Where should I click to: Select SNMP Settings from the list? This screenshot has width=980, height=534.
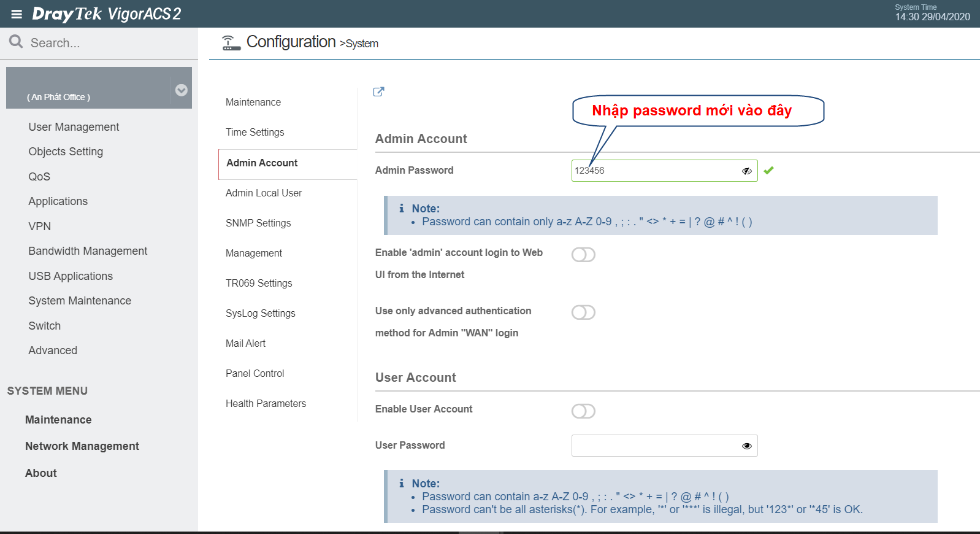[x=258, y=223]
